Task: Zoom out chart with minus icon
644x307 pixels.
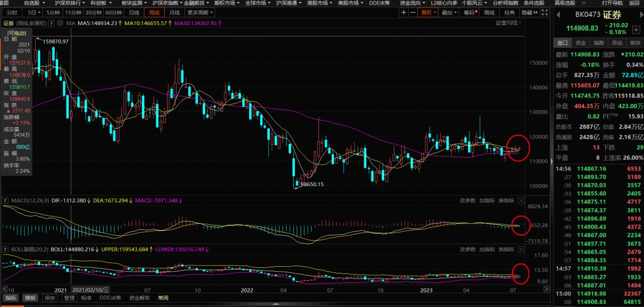Action: click(413, 13)
